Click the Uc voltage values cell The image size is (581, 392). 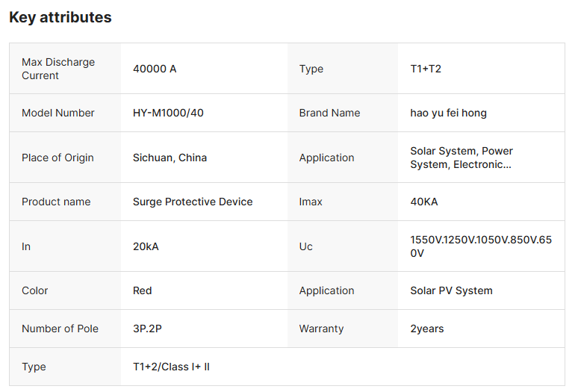[x=481, y=246]
